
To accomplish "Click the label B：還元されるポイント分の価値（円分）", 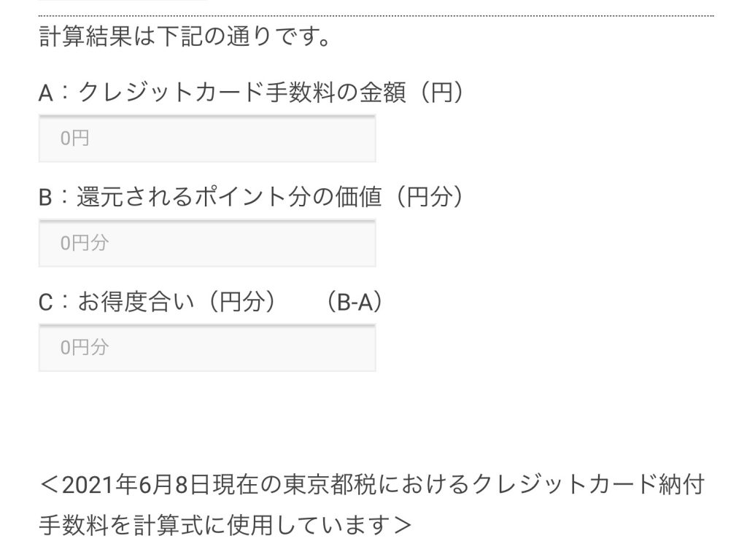I will click(x=256, y=195).
